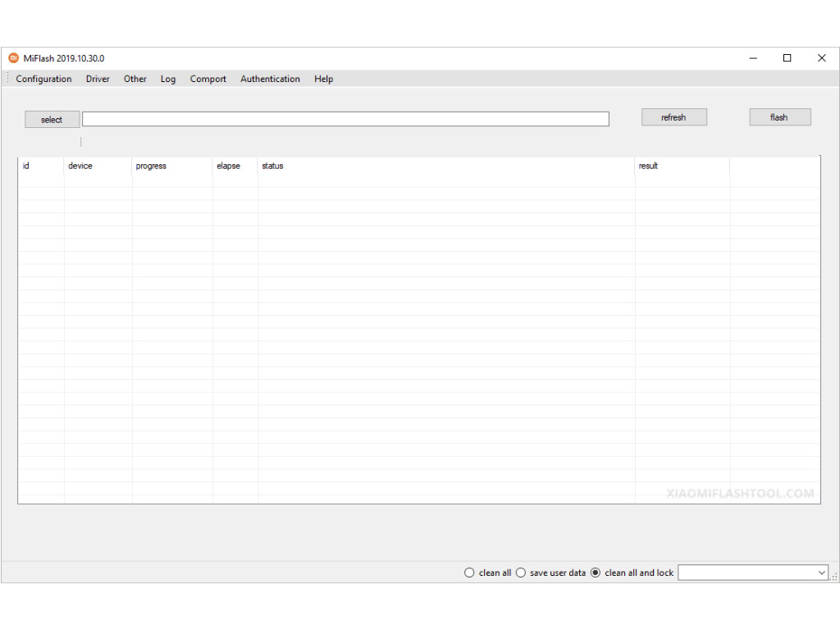Click the refresh button
The height and width of the screenshot is (630, 840).
point(673,117)
